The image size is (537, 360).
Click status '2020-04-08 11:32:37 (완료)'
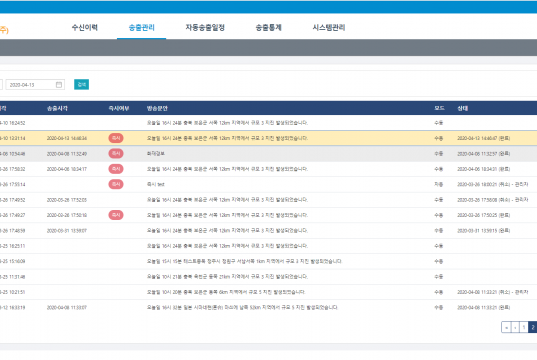(484, 153)
